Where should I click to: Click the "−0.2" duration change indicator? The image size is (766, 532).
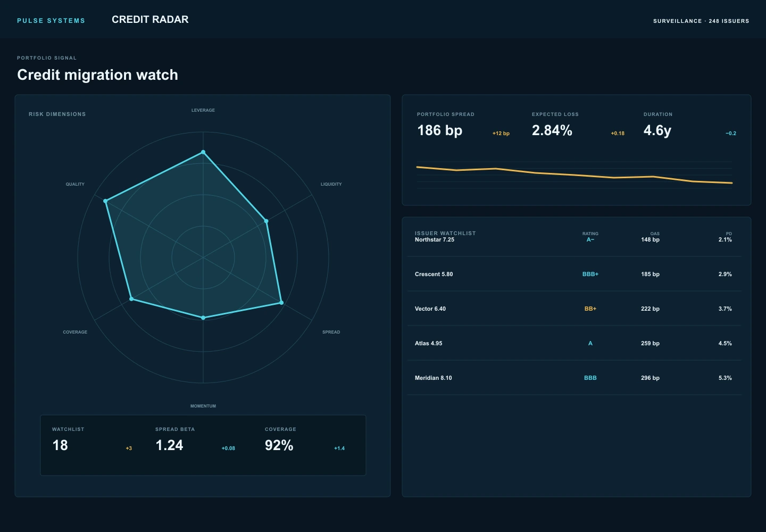tap(731, 134)
